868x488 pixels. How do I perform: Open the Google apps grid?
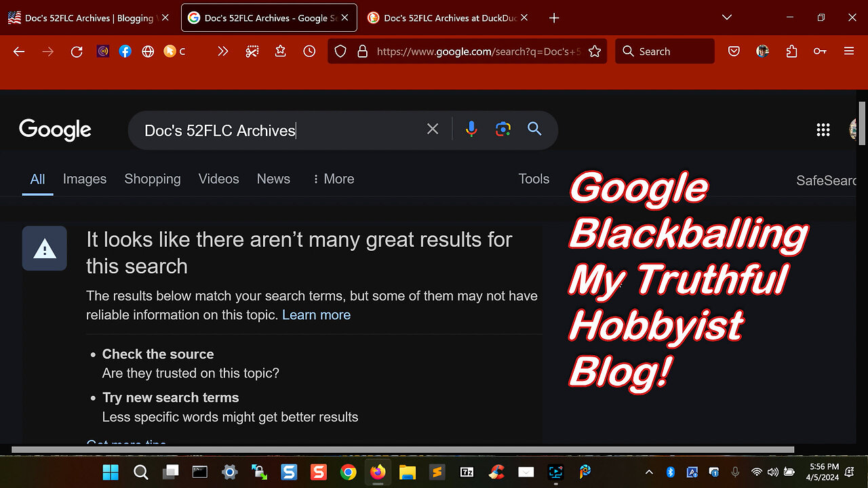823,130
